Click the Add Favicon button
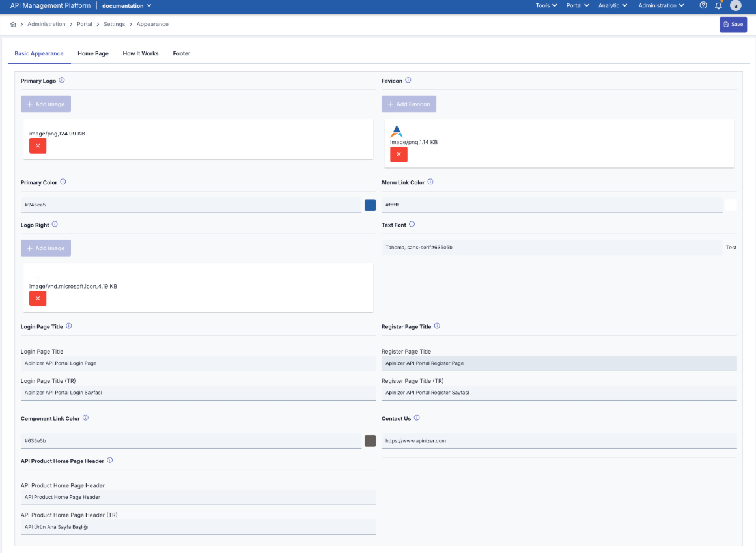Viewport: 756px width, 553px height. coord(409,104)
